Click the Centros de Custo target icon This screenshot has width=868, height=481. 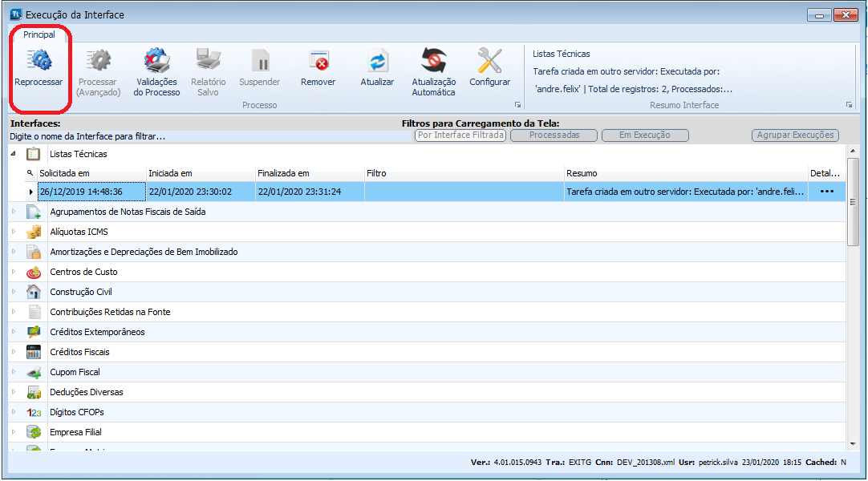pos(34,273)
